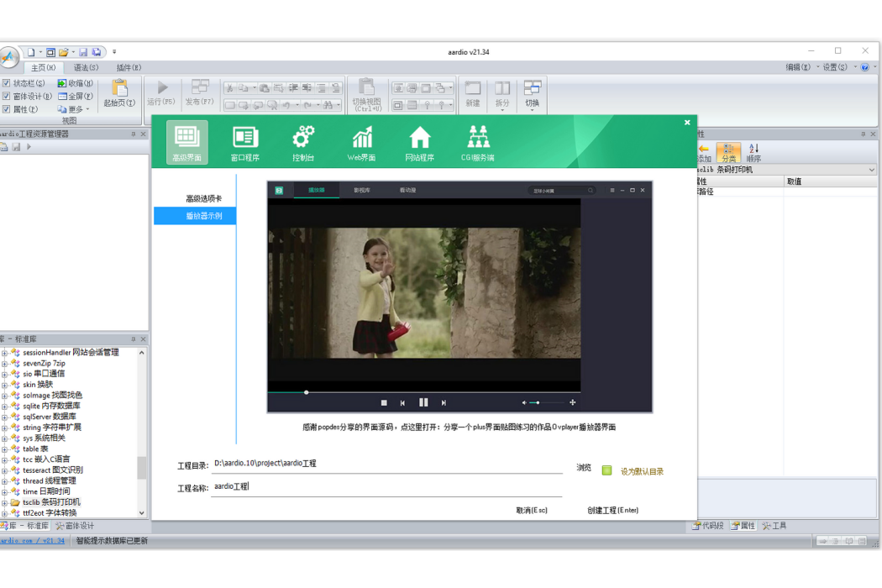The height and width of the screenshot is (588, 882).
Task: Click the library tree scrollbar down arrow
Action: tap(142, 513)
